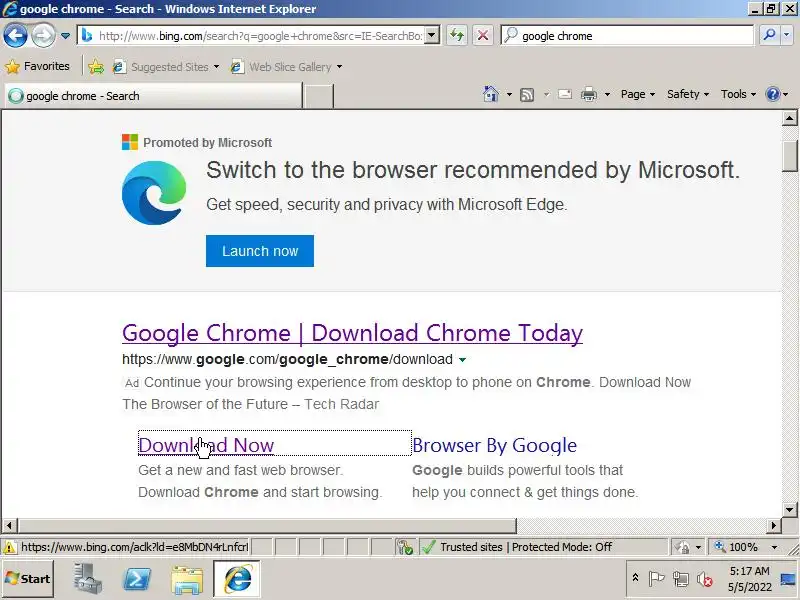Click the Launch now button
The image size is (800, 600).
tap(260, 251)
